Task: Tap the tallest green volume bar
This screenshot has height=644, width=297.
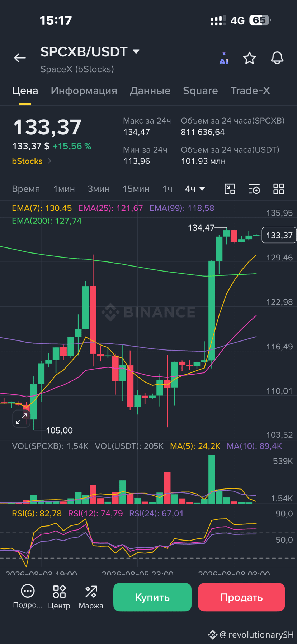Action: [x=212, y=479]
